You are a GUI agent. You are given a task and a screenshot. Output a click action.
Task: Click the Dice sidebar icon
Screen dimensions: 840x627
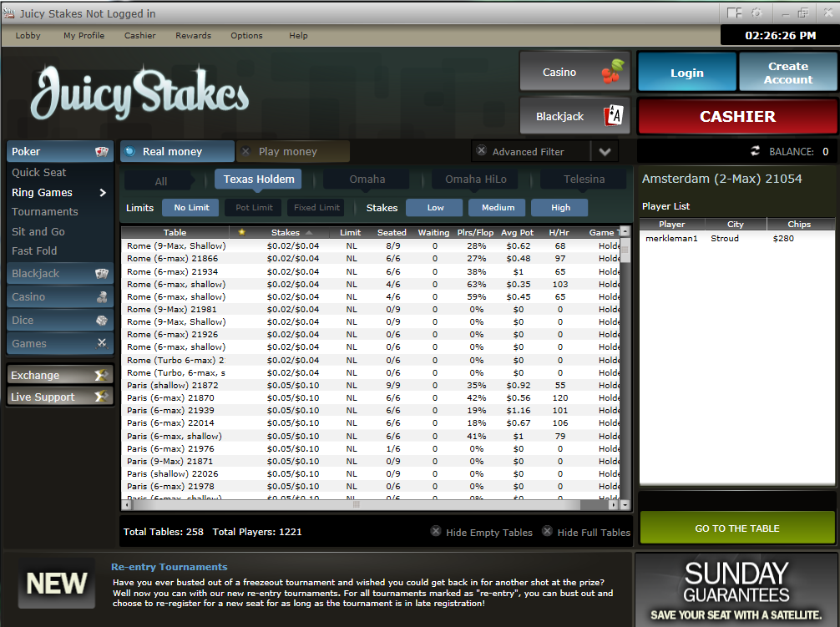[x=101, y=321]
